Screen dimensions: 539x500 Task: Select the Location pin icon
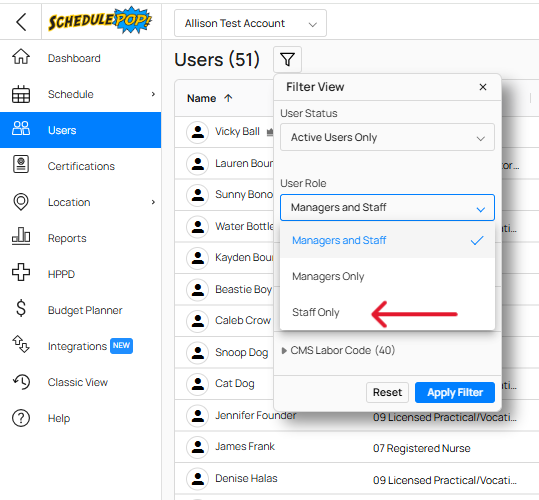[21, 202]
